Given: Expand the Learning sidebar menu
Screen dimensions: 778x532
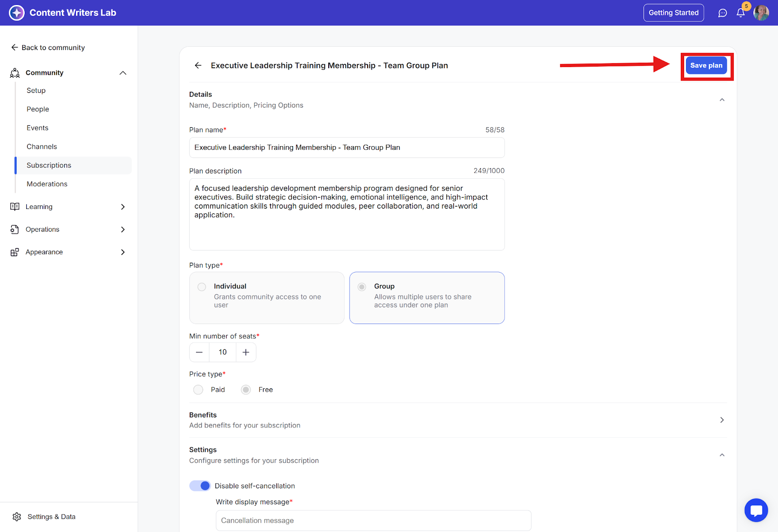Looking at the screenshot, I should 123,207.
